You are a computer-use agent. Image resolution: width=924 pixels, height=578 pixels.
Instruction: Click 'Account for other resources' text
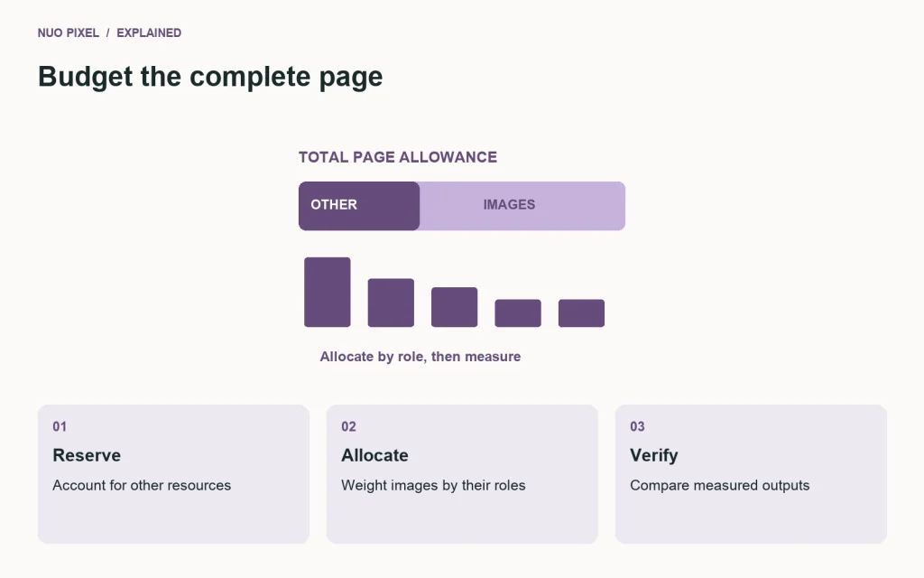click(x=142, y=485)
